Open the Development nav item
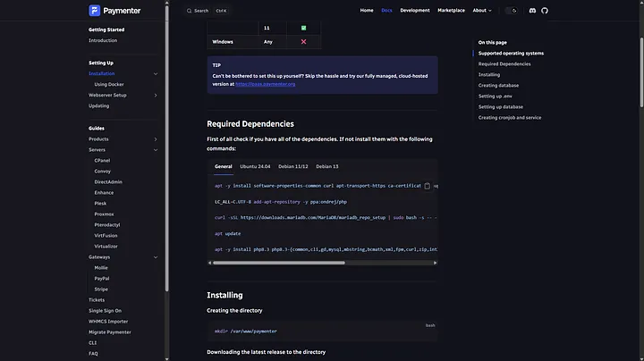The width and height of the screenshot is (644, 361). click(x=415, y=11)
